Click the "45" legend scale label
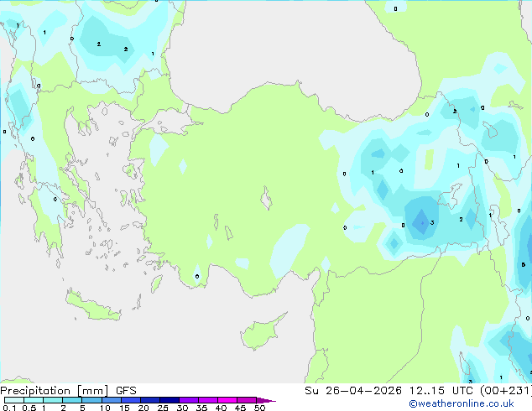The image size is (532, 411). 240,408
